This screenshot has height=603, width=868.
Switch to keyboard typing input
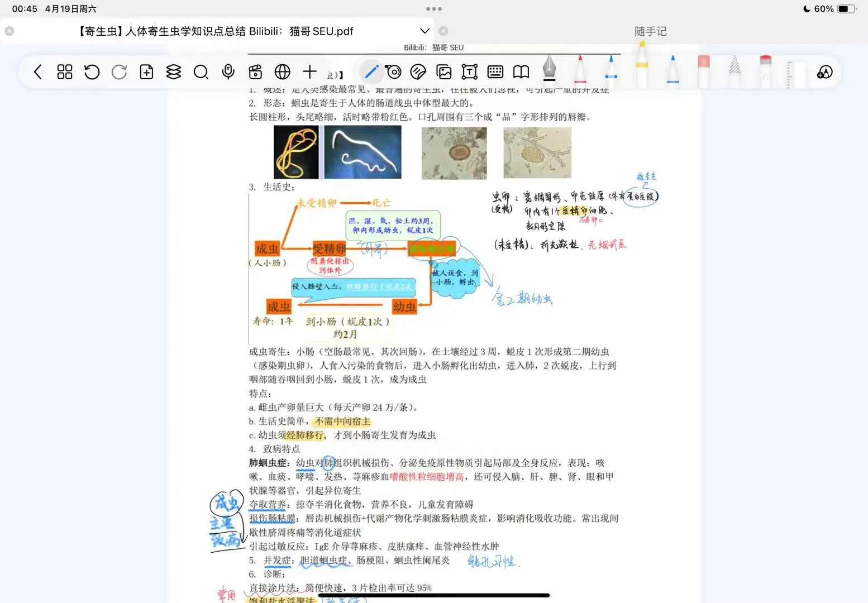[x=495, y=72]
